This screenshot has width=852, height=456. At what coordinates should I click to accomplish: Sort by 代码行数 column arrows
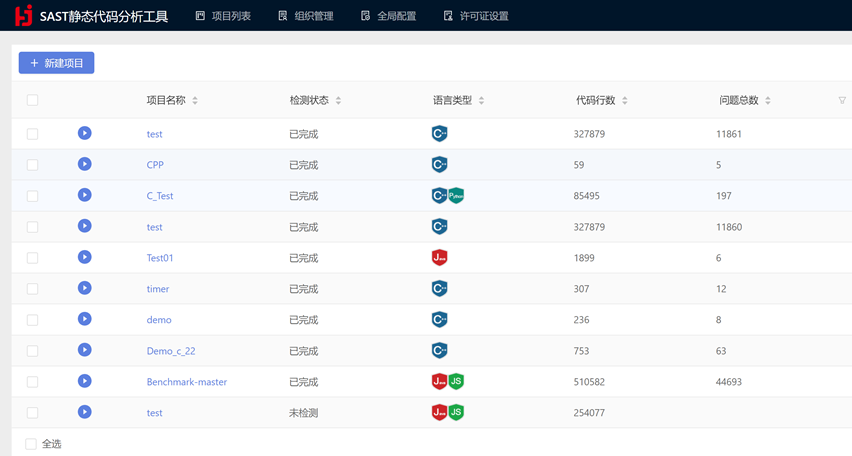click(x=625, y=101)
